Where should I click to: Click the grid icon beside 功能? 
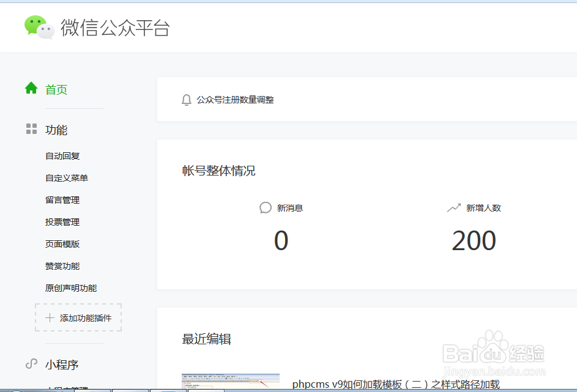[x=32, y=128]
